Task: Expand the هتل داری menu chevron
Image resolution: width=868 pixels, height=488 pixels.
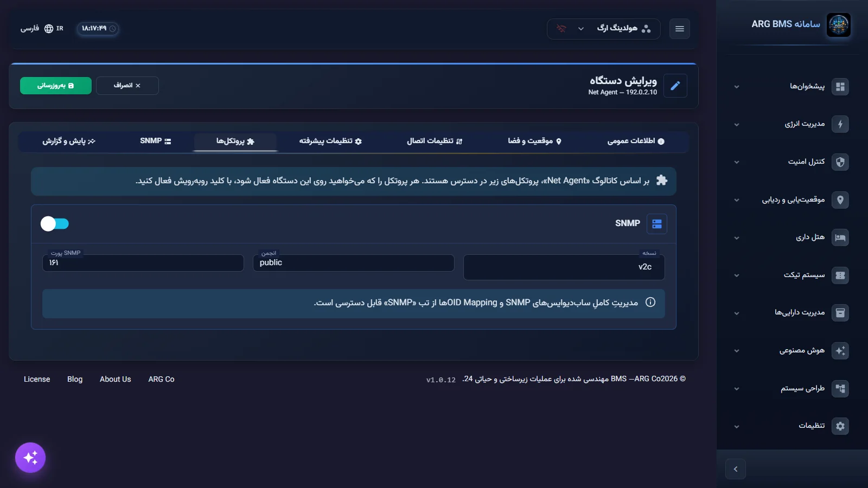Action: (x=737, y=238)
